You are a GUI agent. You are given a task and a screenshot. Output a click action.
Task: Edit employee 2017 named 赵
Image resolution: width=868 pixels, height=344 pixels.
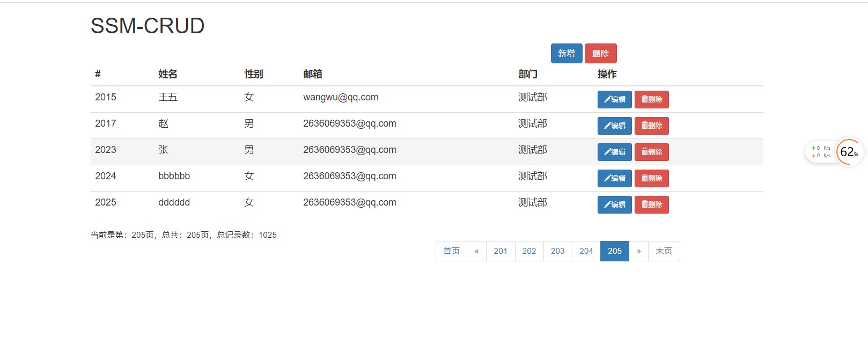(615, 126)
